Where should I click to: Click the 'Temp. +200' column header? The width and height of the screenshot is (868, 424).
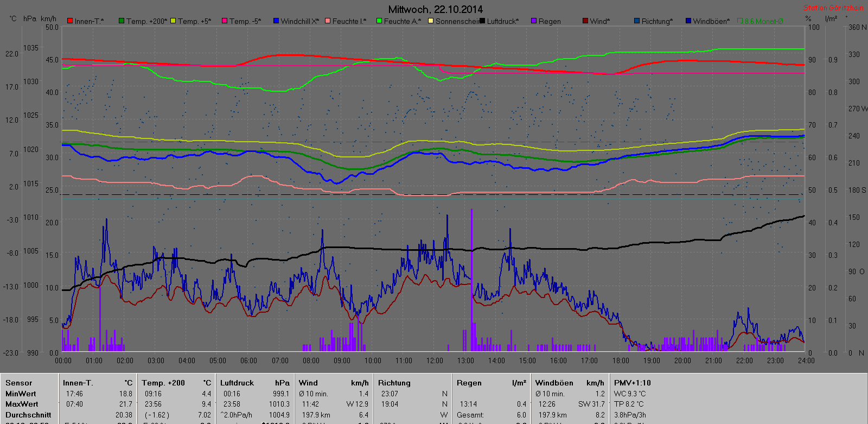tap(163, 383)
